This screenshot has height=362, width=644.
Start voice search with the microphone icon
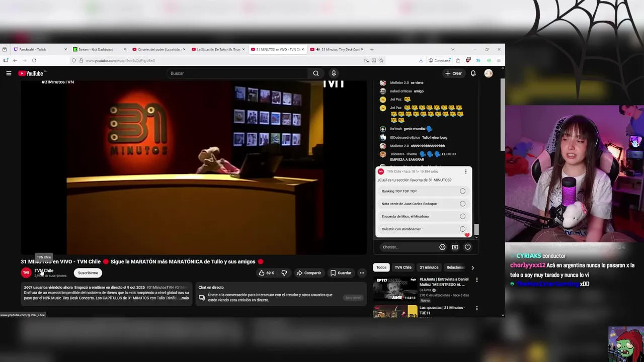(x=334, y=73)
